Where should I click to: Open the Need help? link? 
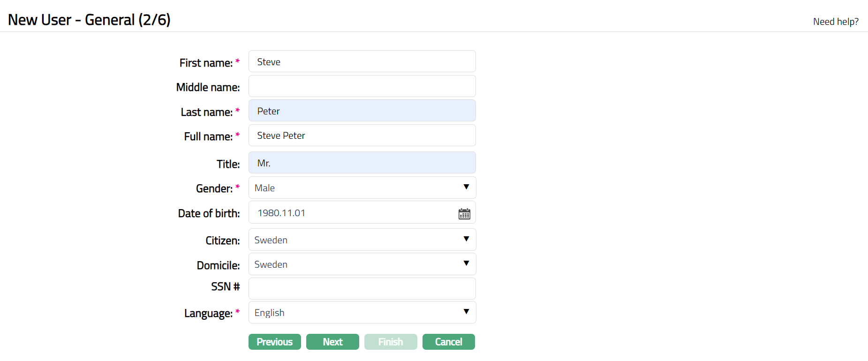(835, 22)
